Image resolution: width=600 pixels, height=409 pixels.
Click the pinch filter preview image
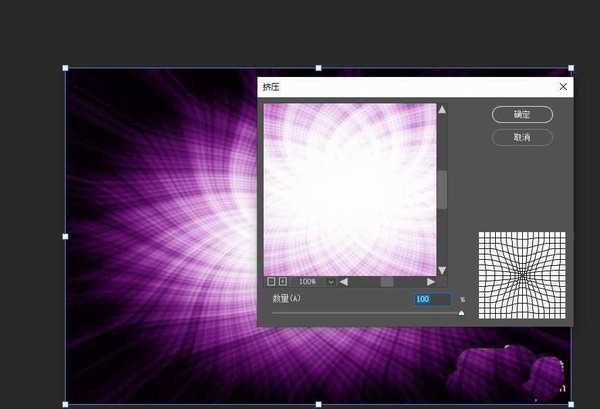pyautogui.click(x=350, y=188)
